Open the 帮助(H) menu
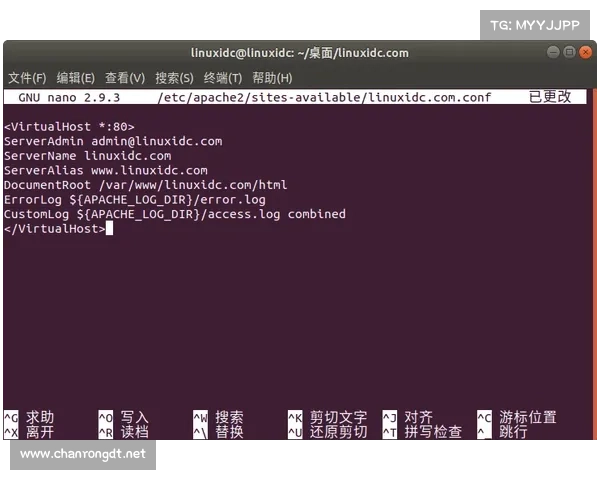Viewport: 600px width, 480px height. [x=272, y=78]
